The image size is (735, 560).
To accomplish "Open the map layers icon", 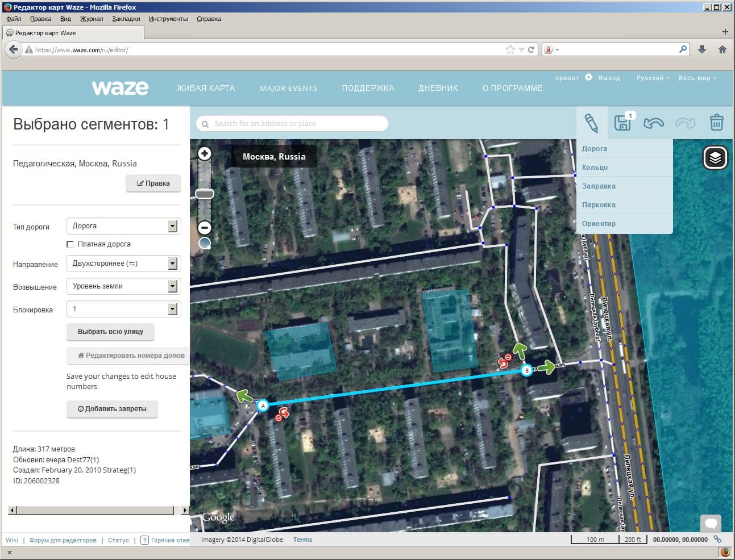I will (715, 157).
